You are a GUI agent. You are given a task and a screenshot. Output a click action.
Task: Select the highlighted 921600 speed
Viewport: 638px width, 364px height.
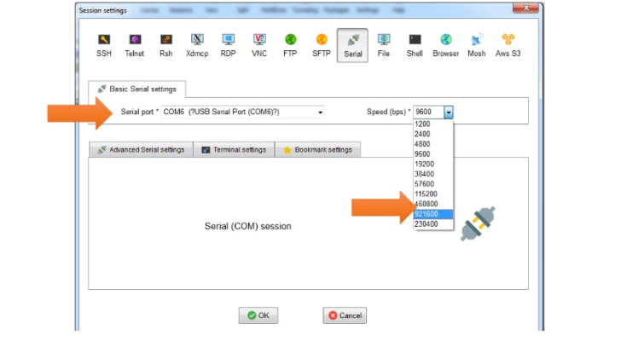pyautogui.click(x=433, y=214)
